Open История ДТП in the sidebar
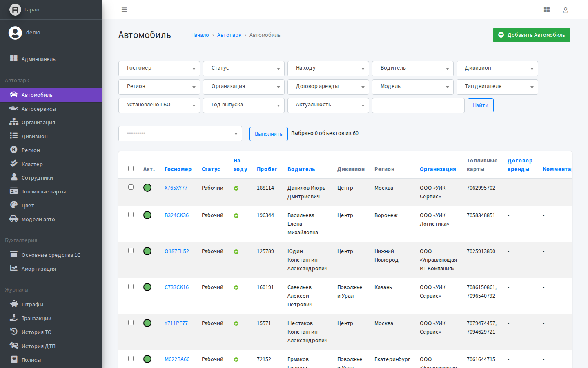 [x=51, y=346]
